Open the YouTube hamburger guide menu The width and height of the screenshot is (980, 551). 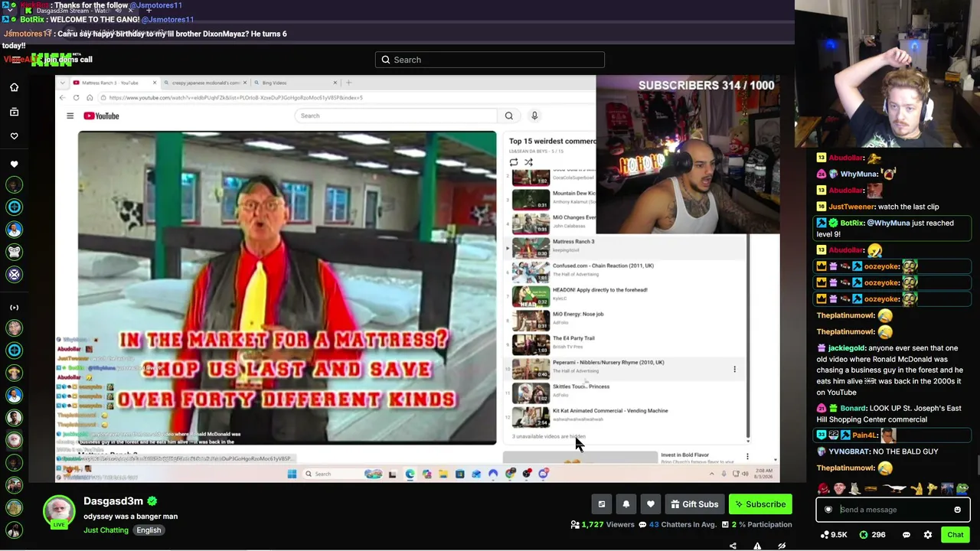pos(70,116)
